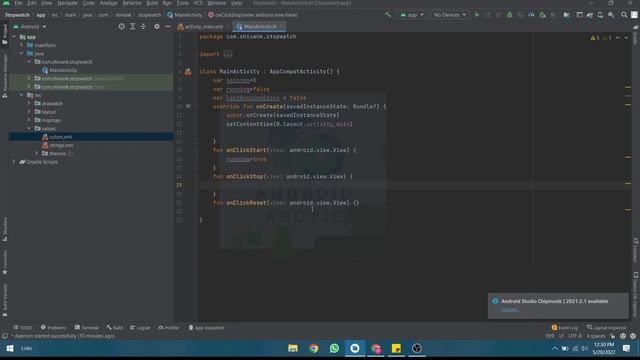Click the taskbar clock showing 12:30 PM
This screenshot has width=640, height=360.
click(x=604, y=348)
